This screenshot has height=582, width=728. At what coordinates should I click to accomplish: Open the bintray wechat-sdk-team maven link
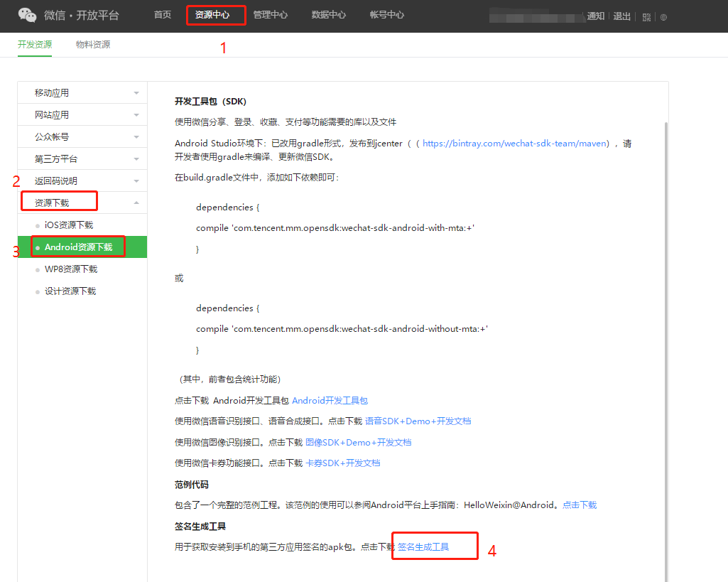514,144
